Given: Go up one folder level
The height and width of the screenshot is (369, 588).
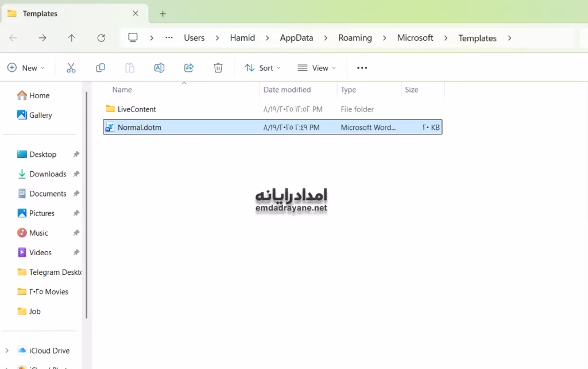Looking at the screenshot, I should (x=71, y=38).
